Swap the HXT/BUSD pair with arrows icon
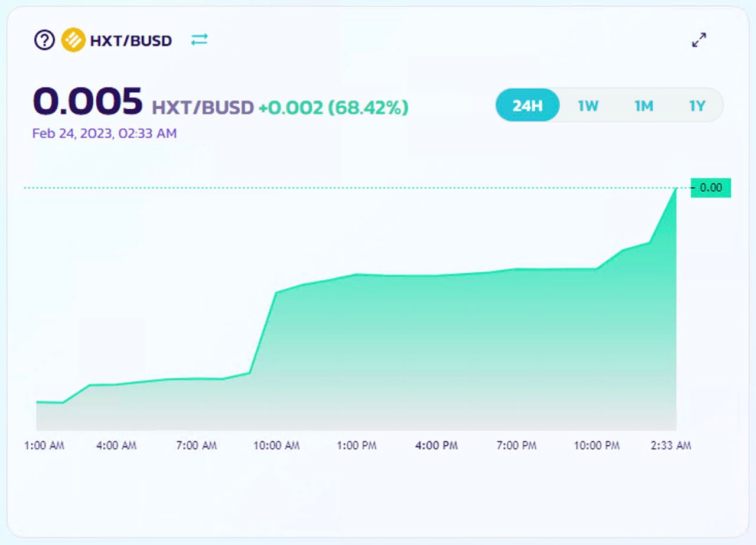 coord(200,40)
